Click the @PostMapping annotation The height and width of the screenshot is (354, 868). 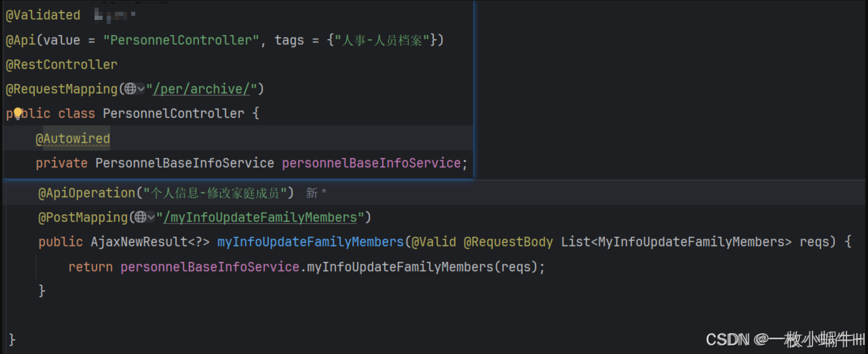coord(83,218)
